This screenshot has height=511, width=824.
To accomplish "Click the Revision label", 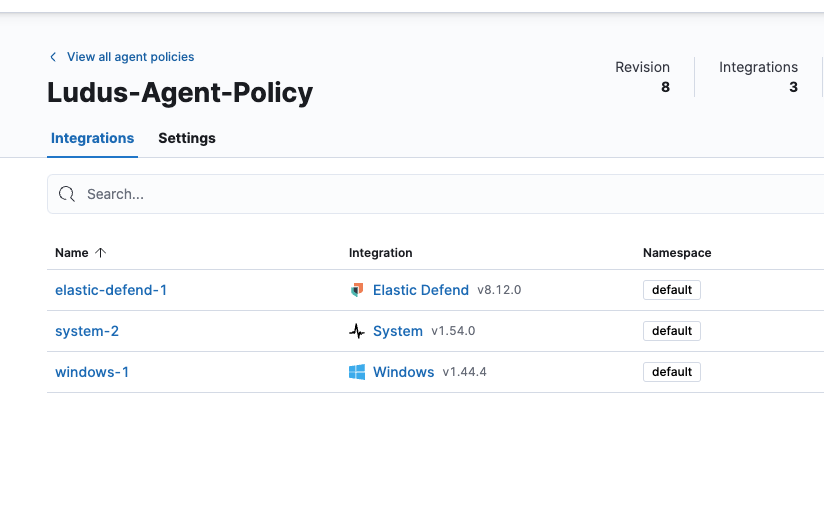I will 642,67.
